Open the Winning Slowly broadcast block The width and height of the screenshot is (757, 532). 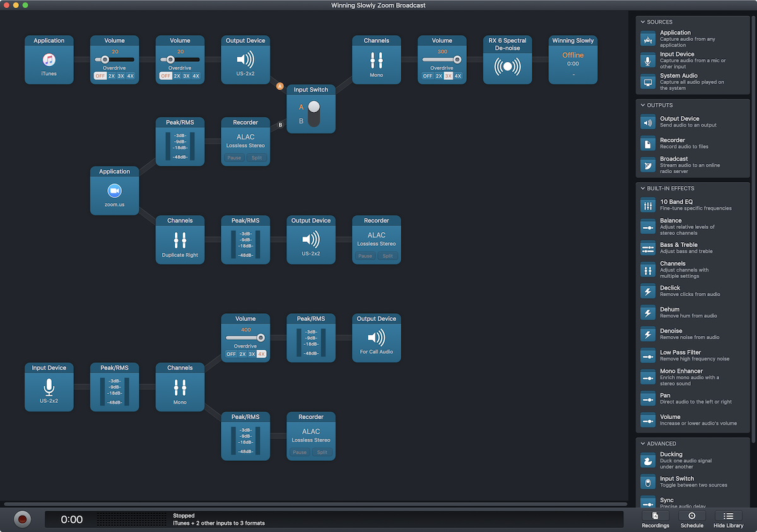tap(573, 60)
